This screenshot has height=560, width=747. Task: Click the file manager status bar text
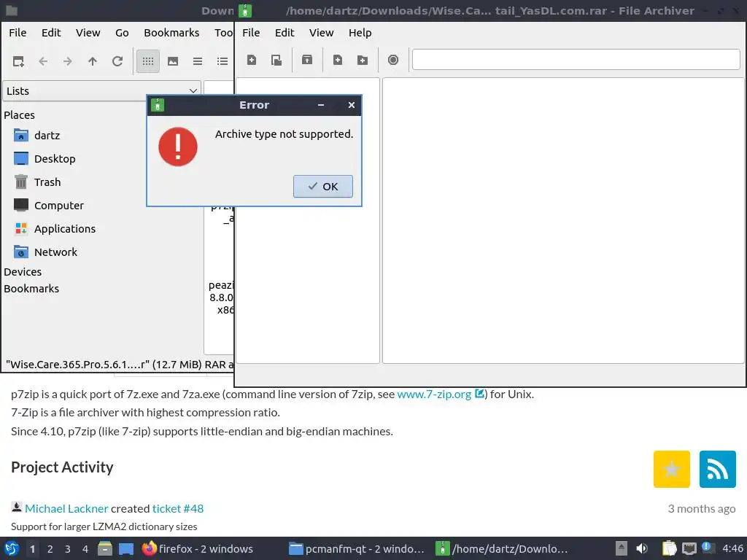(x=119, y=365)
